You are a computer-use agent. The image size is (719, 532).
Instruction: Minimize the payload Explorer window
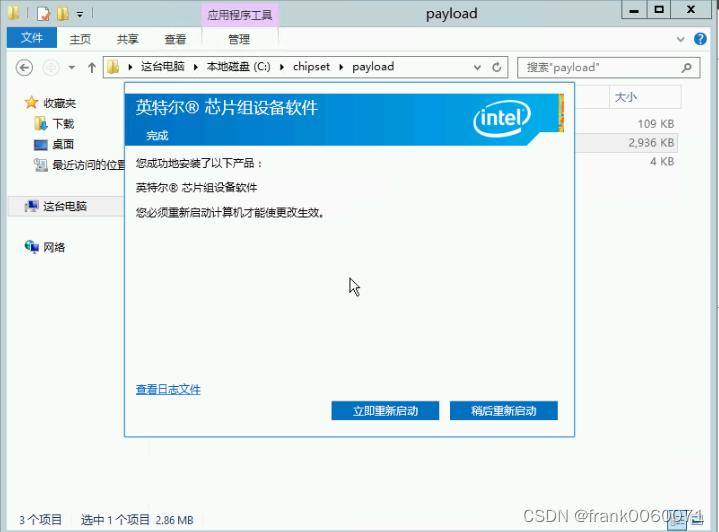tap(634, 10)
